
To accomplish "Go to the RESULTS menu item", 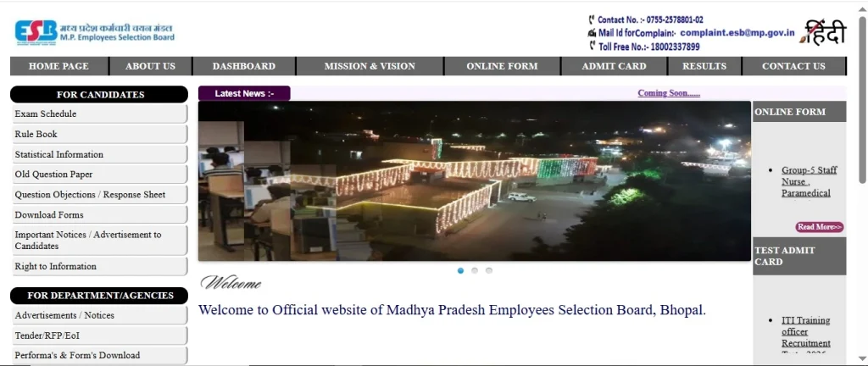I will 704,66.
